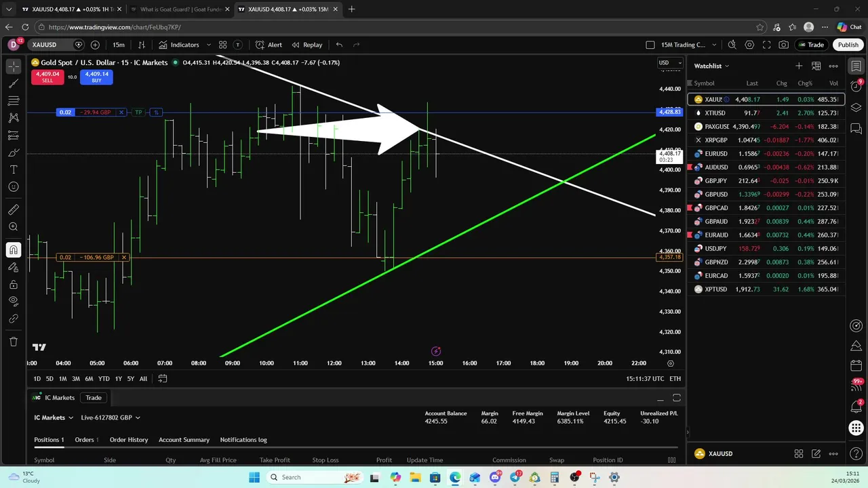Viewport: 868px width, 488px height.
Task: Select the 1D date range
Action: (x=37, y=379)
